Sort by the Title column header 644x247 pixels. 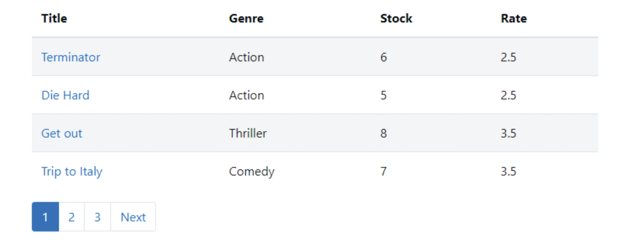[54, 18]
